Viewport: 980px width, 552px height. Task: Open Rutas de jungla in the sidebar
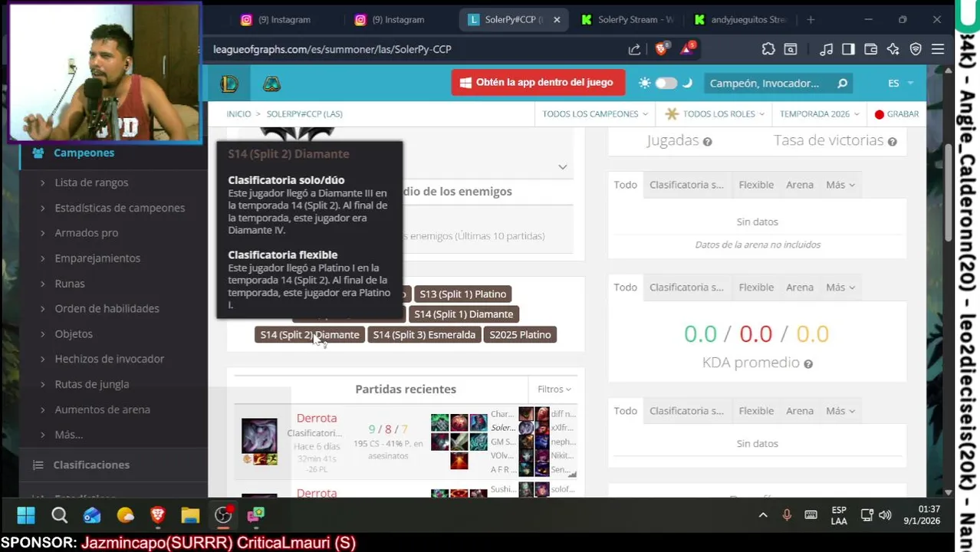click(91, 384)
